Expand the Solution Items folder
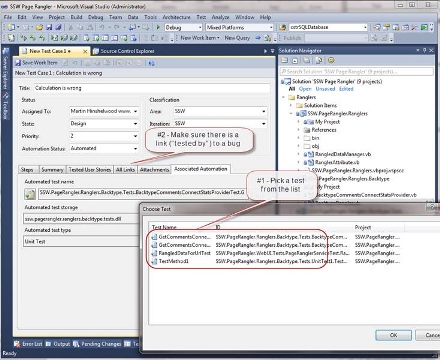 [x=291, y=105]
